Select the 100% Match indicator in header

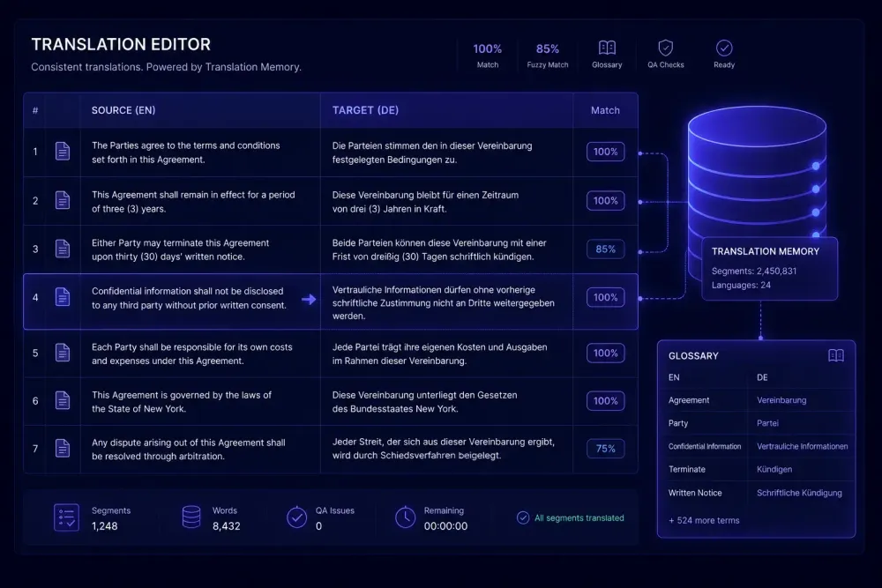point(487,55)
